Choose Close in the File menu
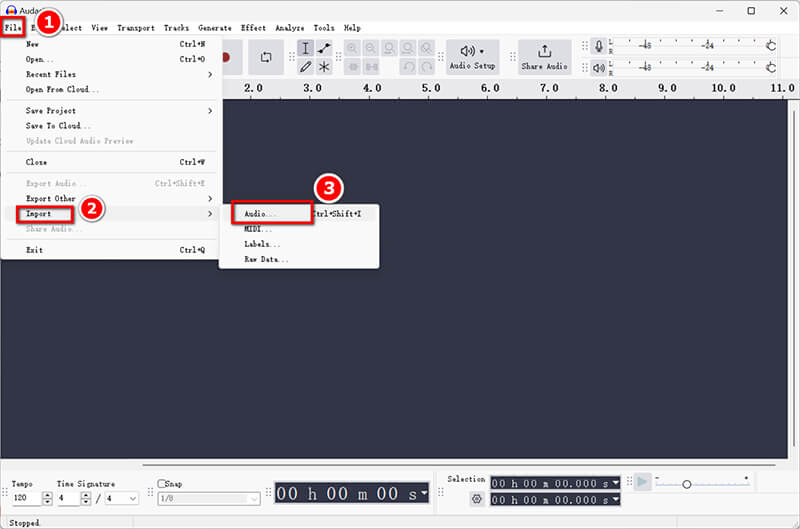Image resolution: width=800 pixels, height=529 pixels. coord(111,162)
